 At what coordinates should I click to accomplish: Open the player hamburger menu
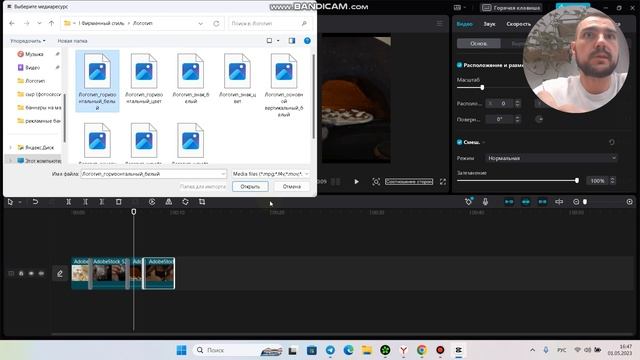(440, 24)
